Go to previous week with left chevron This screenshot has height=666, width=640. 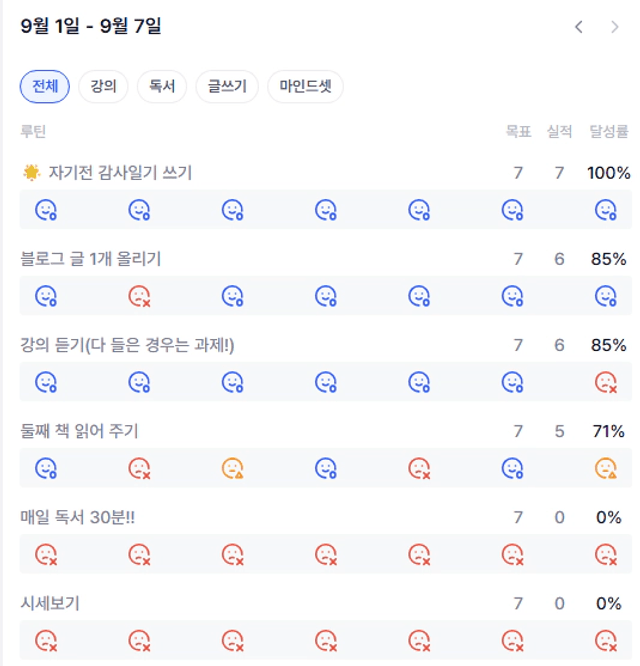point(578,27)
